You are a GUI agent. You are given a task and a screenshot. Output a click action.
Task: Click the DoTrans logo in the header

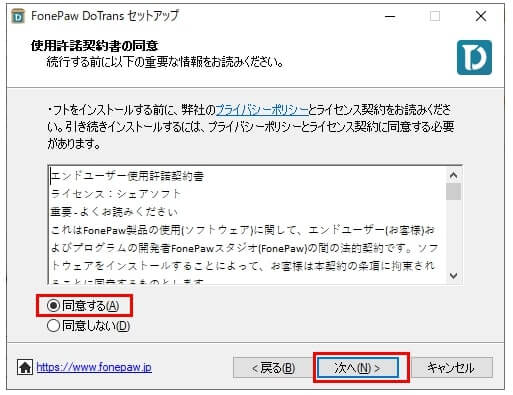(474, 57)
